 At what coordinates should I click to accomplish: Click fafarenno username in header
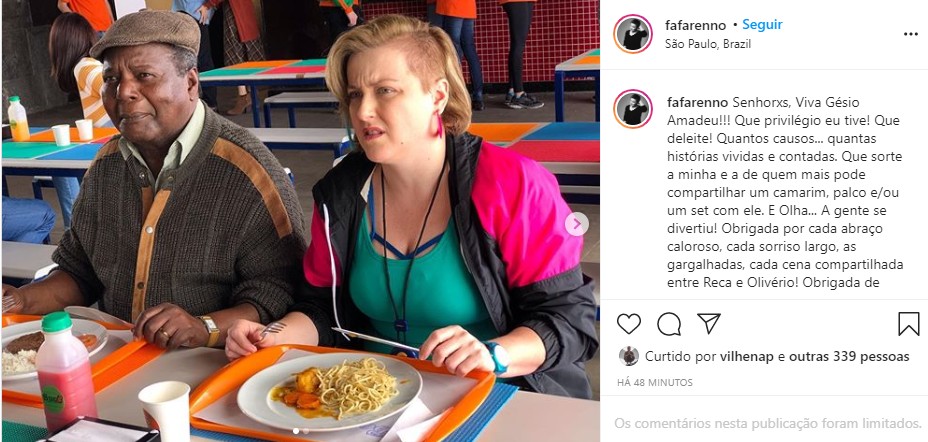point(695,25)
